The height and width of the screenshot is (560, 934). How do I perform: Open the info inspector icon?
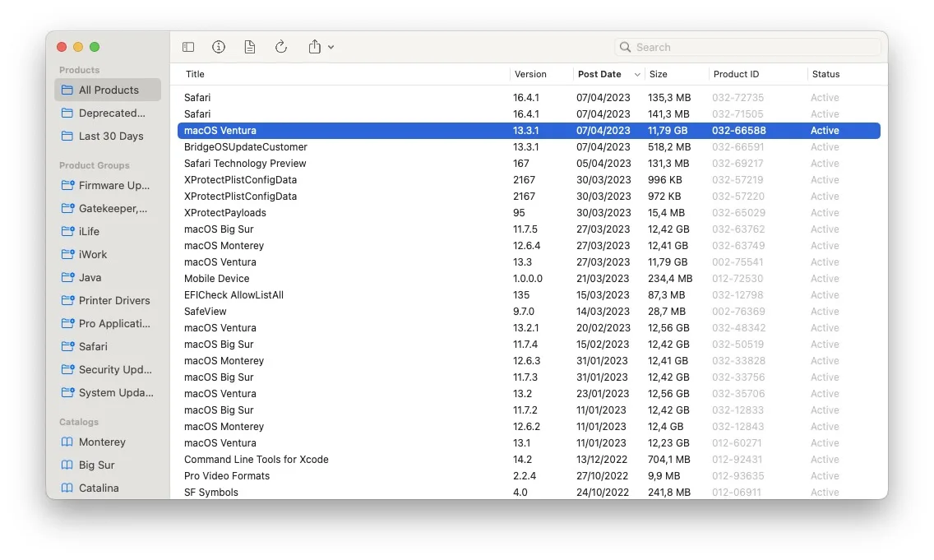point(219,47)
